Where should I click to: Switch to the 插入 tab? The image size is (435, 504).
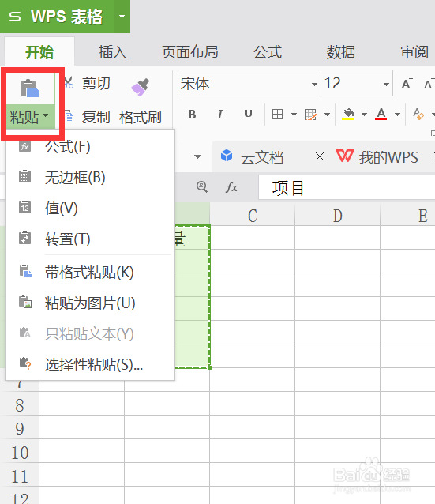[113, 52]
